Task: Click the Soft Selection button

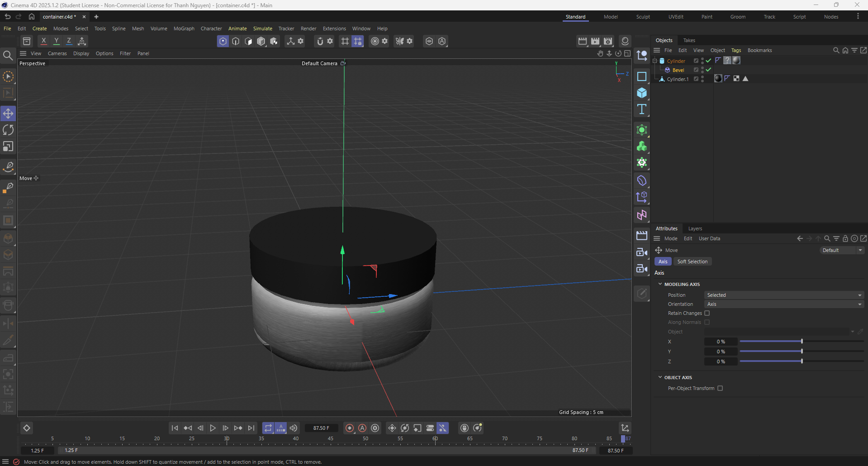Action: pyautogui.click(x=692, y=262)
